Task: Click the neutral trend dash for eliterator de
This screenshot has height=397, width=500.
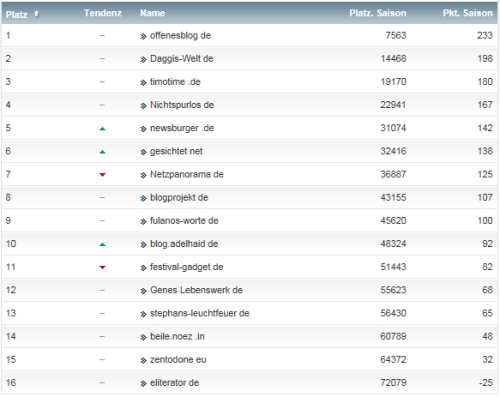Action: (102, 383)
